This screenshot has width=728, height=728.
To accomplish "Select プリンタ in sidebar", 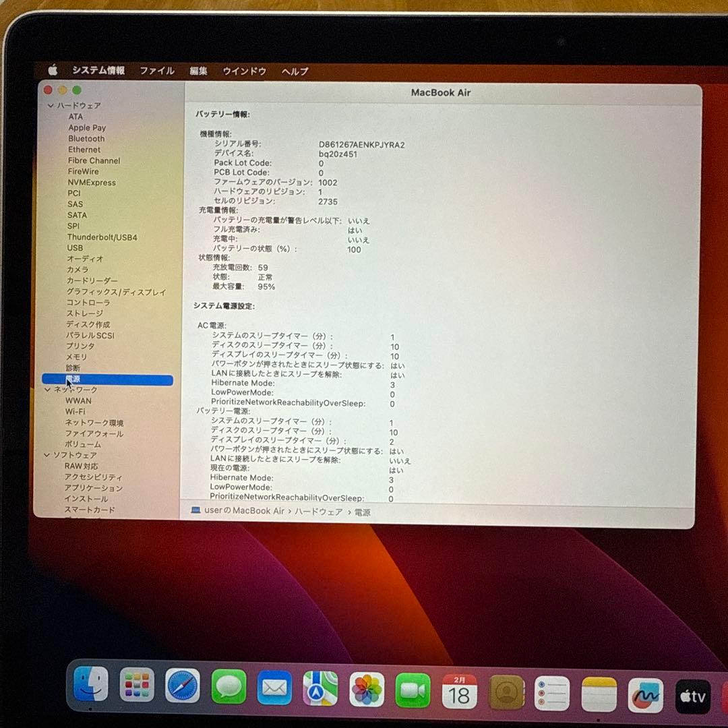I will click(x=80, y=346).
